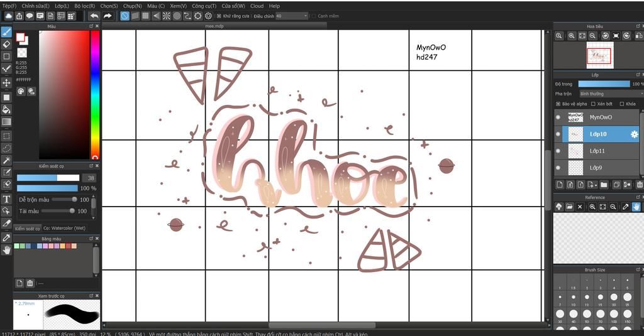This screenshot has width=644, height=336.
Task: Click the Undo arrow in toolbar
Action: [94, 16]
